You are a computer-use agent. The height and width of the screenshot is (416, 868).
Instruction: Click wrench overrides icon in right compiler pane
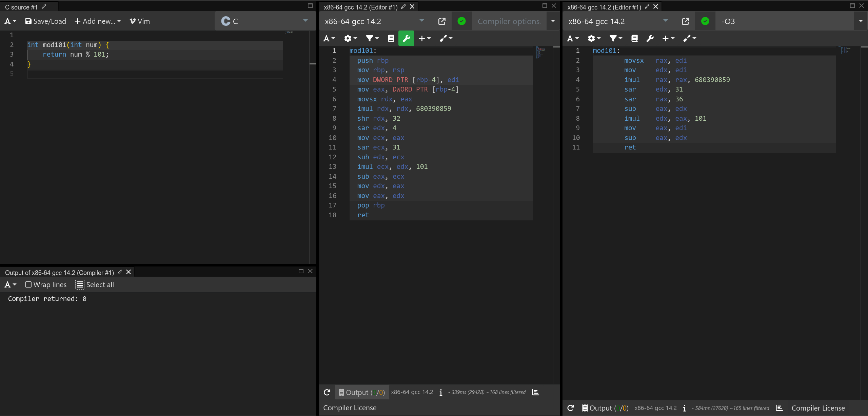point(650,38)
